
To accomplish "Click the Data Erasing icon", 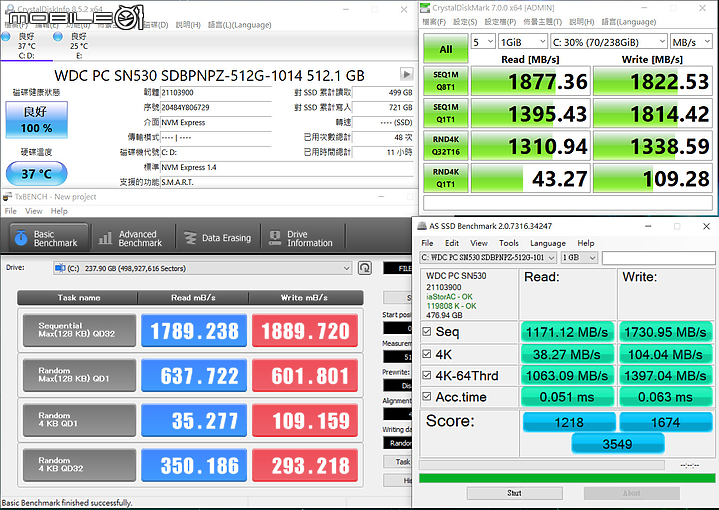I will (190, 238).
